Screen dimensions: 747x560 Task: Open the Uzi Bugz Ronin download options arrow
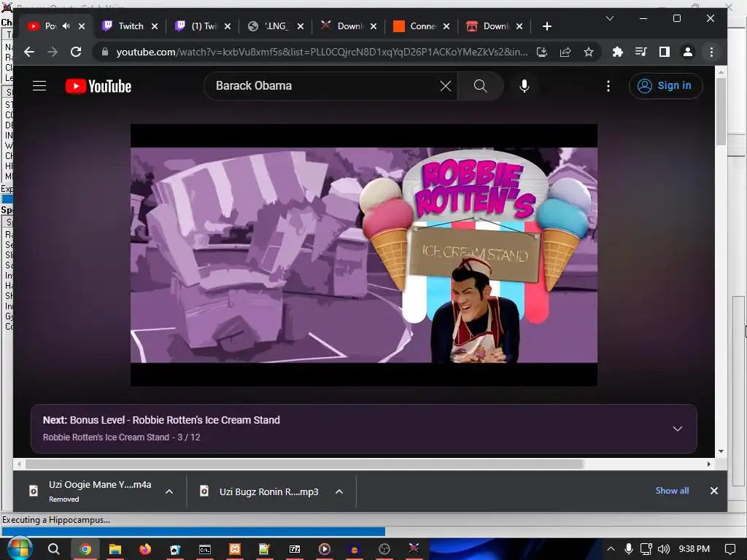[x=339, y=491]
